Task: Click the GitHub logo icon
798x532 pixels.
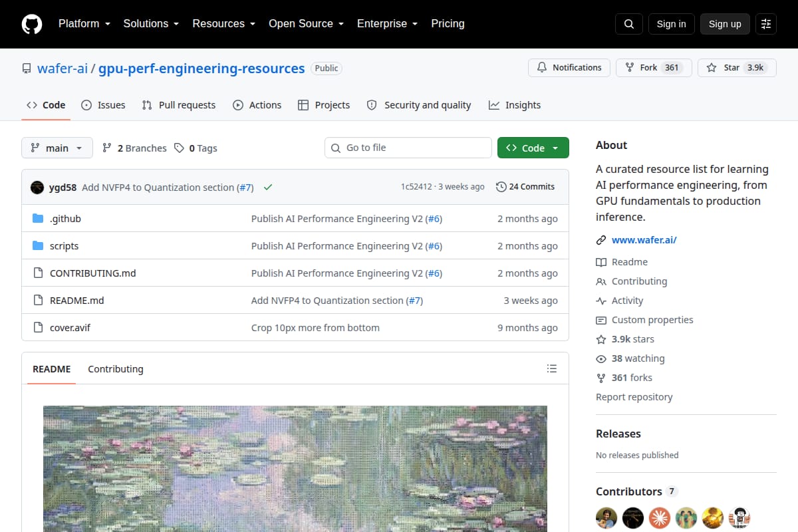Action: 32,24
